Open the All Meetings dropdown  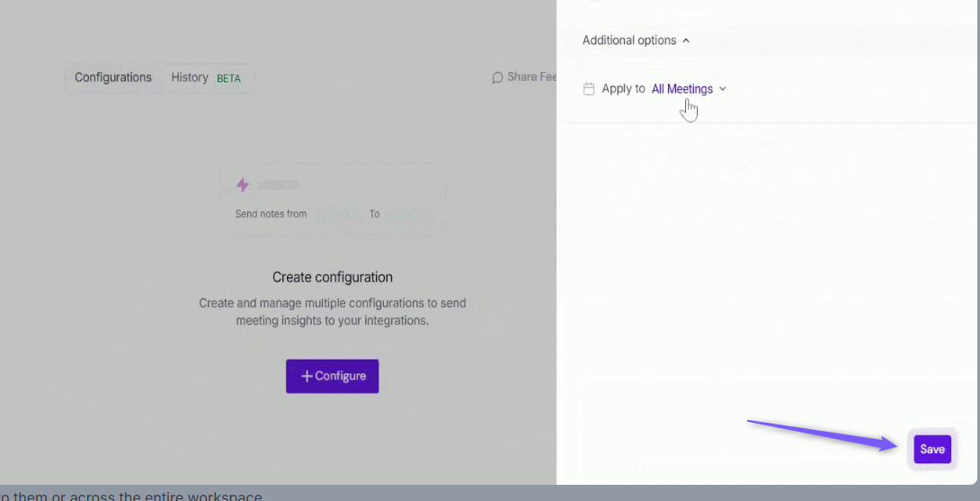689,89
